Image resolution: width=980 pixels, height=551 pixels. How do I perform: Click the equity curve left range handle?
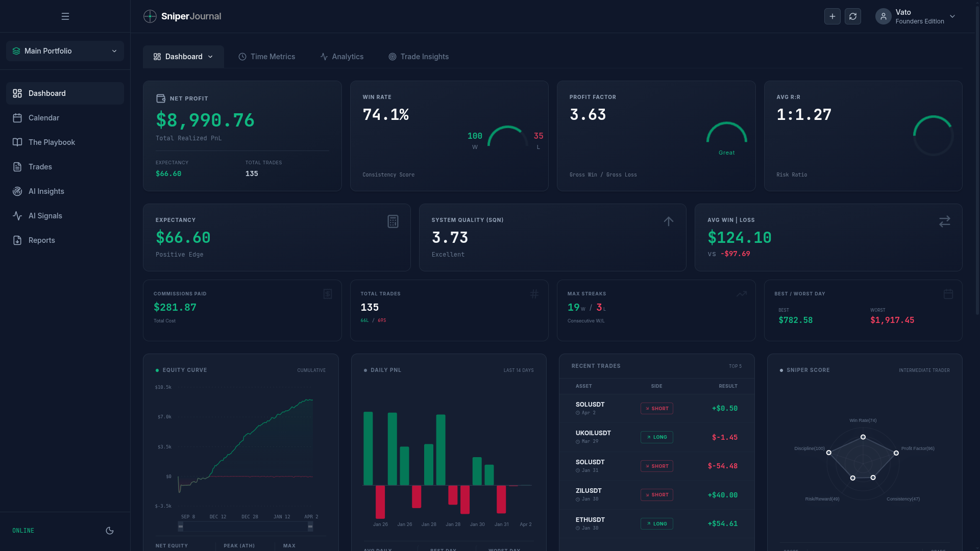(181, 527)
